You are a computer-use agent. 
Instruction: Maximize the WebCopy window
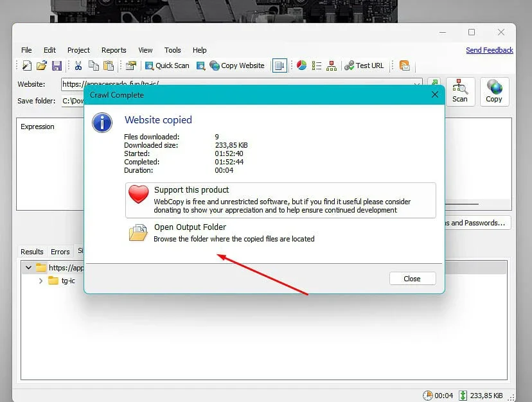[x=472, y=32]
